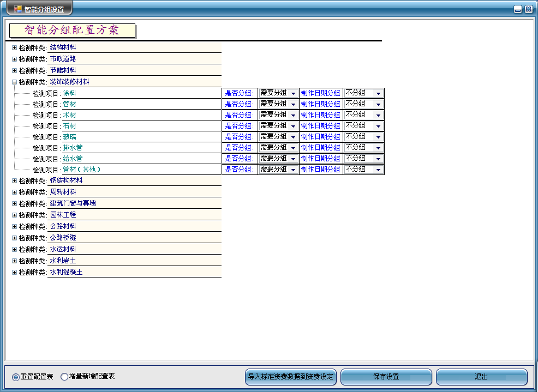The width and height of the screenshot is (538, 392).
Task: Click the 导入标准资费数据到资费设定 button
Action: 290,377
